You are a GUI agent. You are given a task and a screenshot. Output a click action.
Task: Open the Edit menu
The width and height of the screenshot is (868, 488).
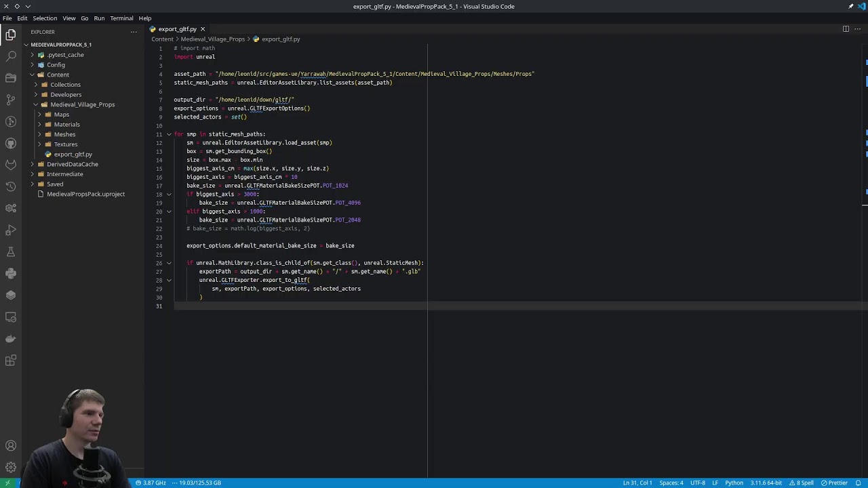(x=22, y=18)
